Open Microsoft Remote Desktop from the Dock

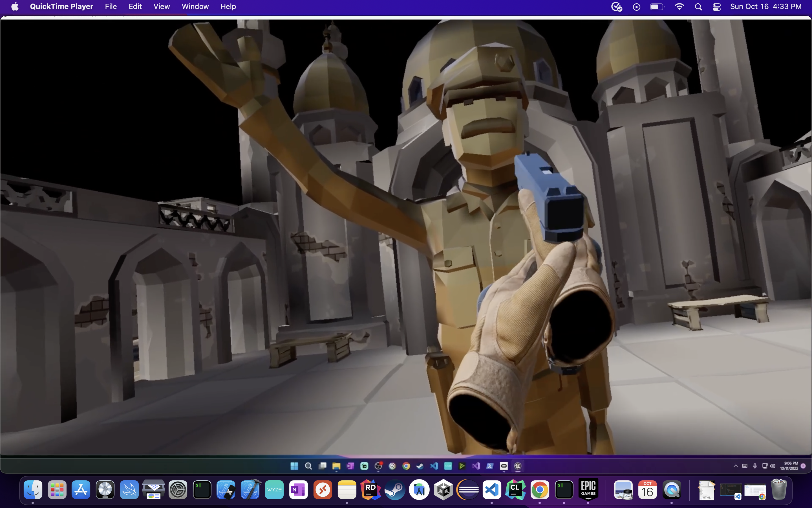(323, 489)
